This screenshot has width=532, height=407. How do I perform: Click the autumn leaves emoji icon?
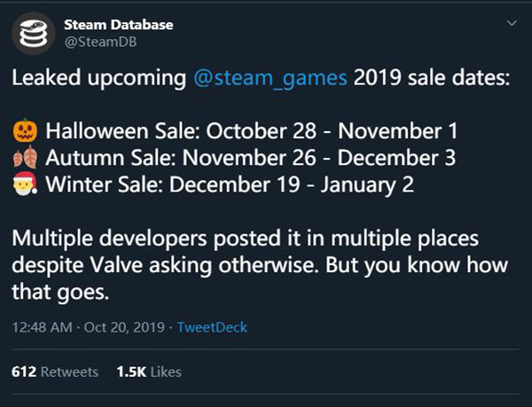26,160
